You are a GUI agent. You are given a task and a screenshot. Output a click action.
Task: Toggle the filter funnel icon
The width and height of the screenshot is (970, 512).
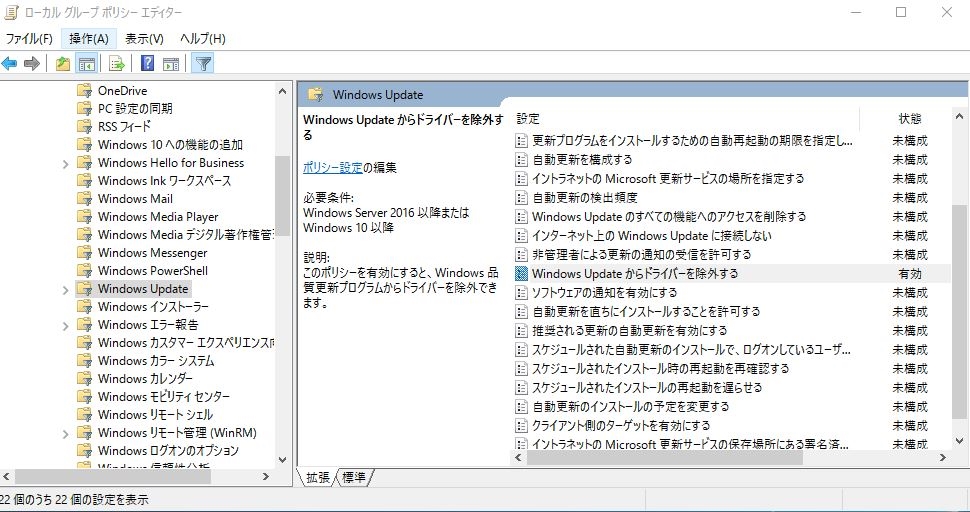pyautogui.click(x=203, y=63)
